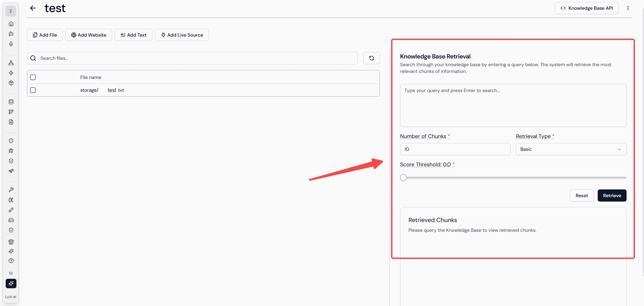Click the Retrieve button
This screenshot has height=306, width=644.
[x=612, y=195]
